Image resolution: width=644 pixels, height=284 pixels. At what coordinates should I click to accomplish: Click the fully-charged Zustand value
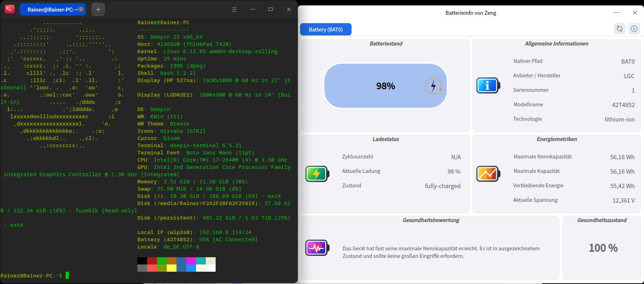coord(443,186)
